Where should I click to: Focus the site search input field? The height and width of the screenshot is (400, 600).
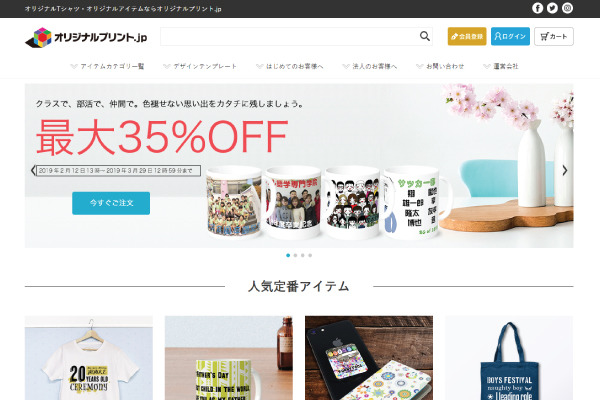[290, 36]
